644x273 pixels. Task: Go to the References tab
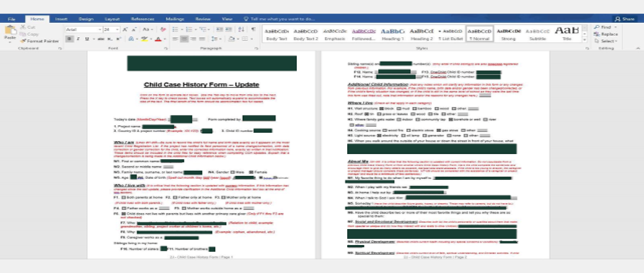click(x=143, y=19)
